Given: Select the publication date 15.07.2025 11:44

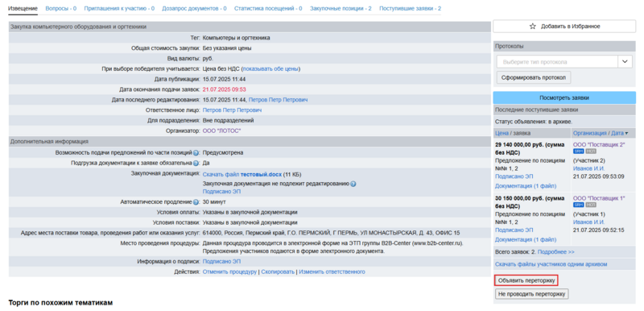Looking at the screenshot, I should click(x=225, y=79).
